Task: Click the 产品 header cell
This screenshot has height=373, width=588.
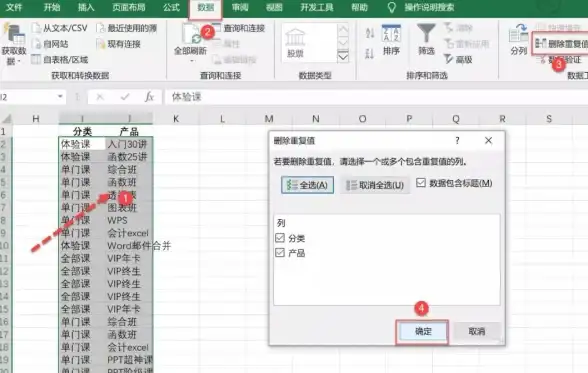Action: click(129, 132)
